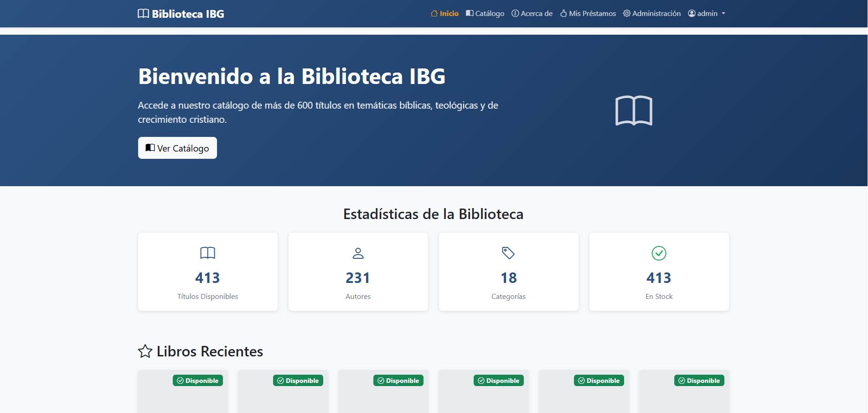Click the star icon beside Libros Recientes
This screenshot has width=868, height=413.
pyautogui.click(x=145, y=351)
